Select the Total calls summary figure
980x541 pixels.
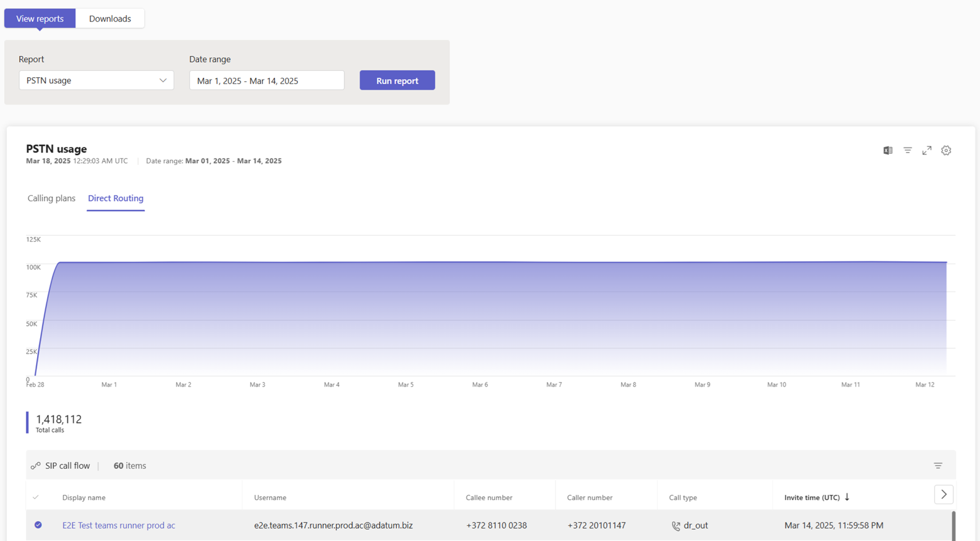click(58, 419)
